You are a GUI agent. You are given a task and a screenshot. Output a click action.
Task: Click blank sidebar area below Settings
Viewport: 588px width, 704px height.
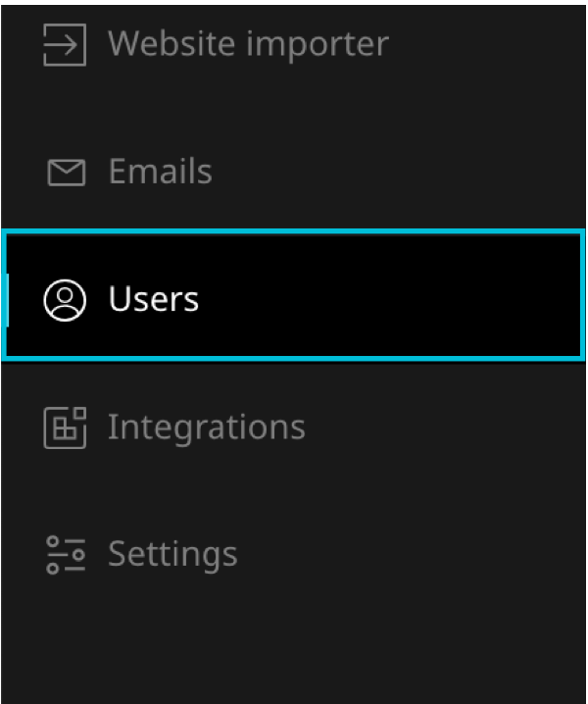(x=294, y=647)
